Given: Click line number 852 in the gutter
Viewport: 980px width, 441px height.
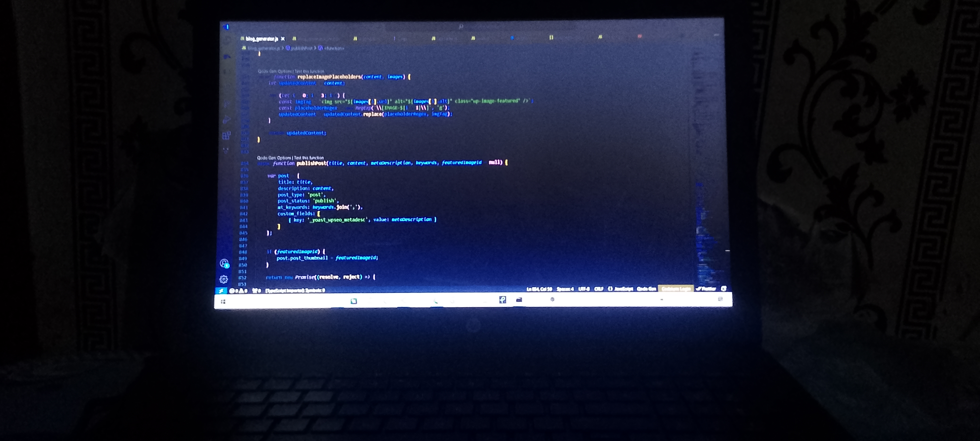Looking at the screenshot, I should [x=242, y=278].
